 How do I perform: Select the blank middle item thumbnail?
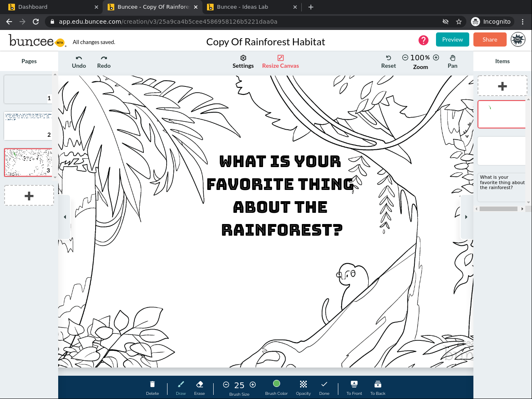502,151
